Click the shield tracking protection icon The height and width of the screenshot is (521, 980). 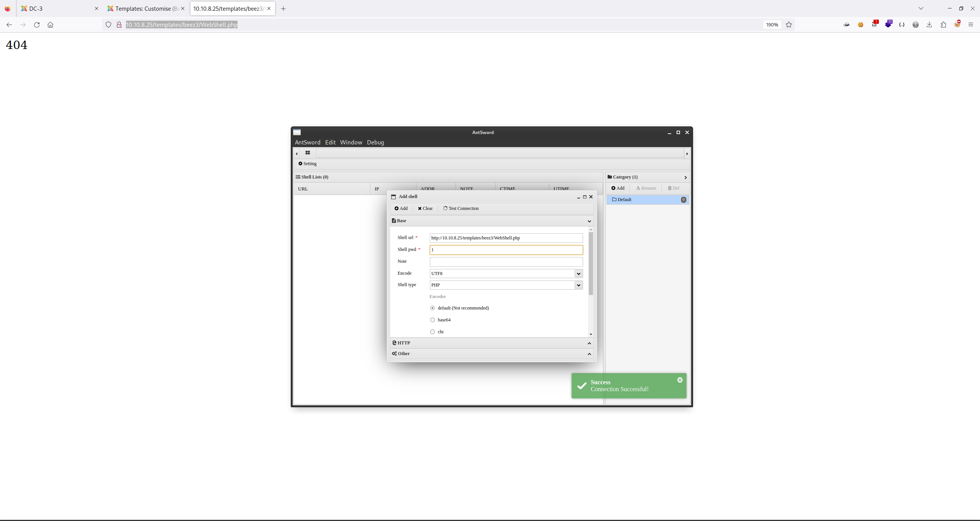[108, 25]
